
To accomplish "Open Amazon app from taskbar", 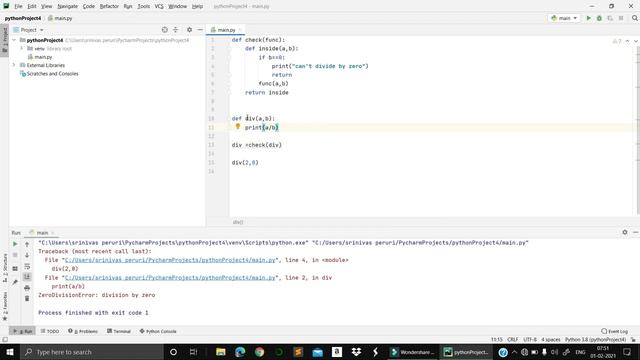I will 337,352.
